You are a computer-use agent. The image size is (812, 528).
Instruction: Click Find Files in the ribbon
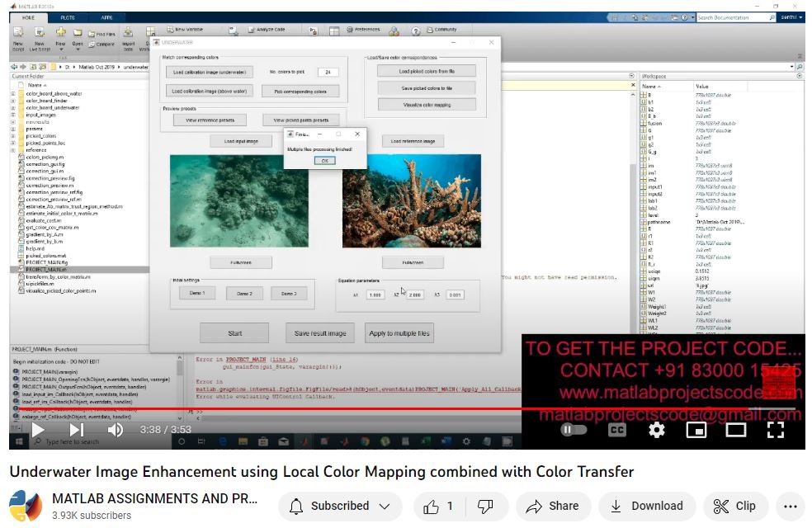pyautogui.click(x=102, y=34)
